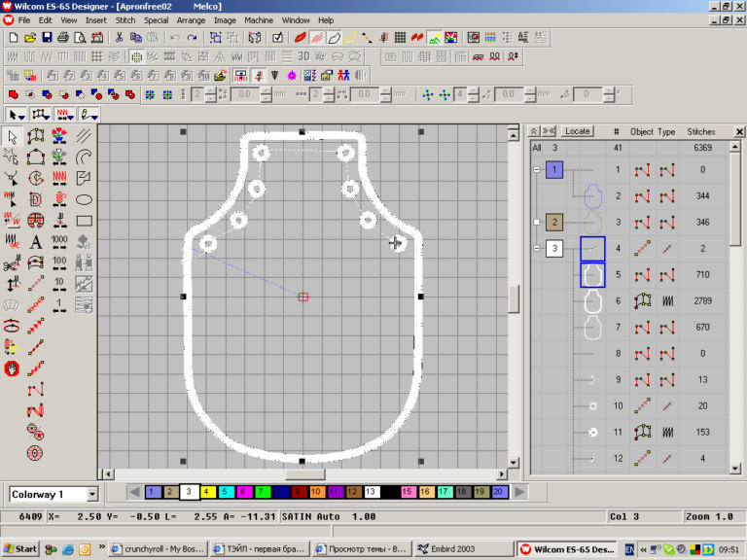This screenshot has height=560, width=747.
Task: Click the red stop-hand icon
Action: click(12, 368)
